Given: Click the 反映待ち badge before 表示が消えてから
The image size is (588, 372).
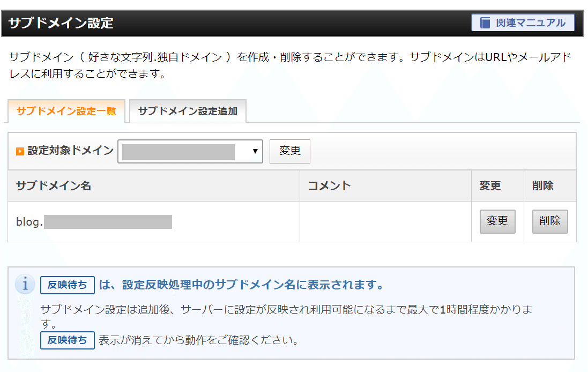Looking at the screenshot, I should point(68,340).
